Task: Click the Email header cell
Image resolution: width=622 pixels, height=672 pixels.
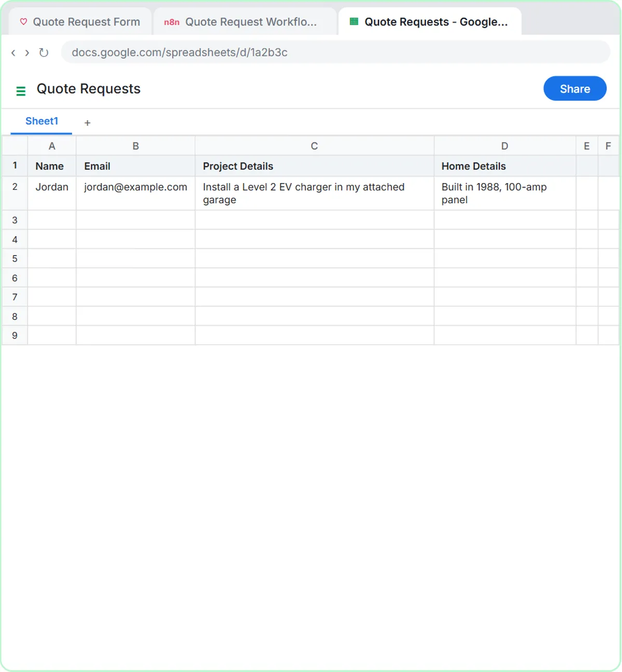Action: tap(136, 166)
